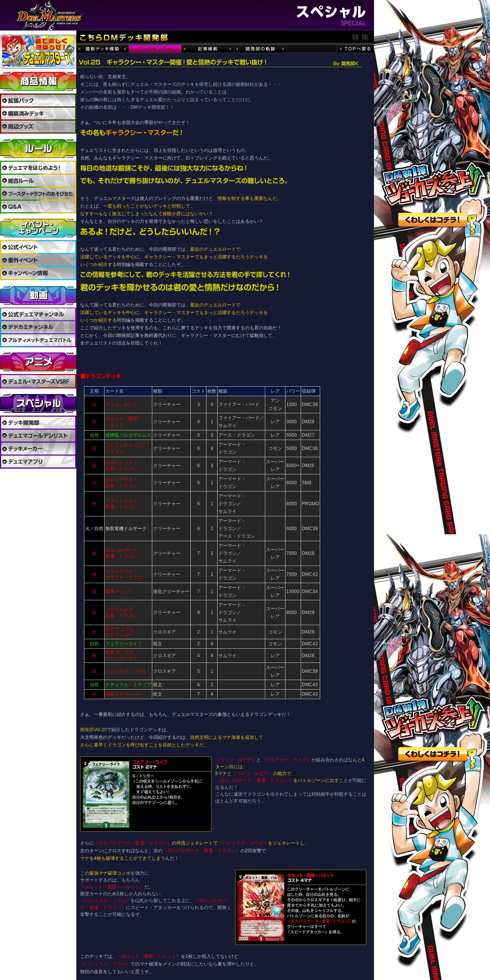Click ボルット・紫郎・バルット card image thumbnail
This screenshot has width=490, height=980.
coord(261,908)
